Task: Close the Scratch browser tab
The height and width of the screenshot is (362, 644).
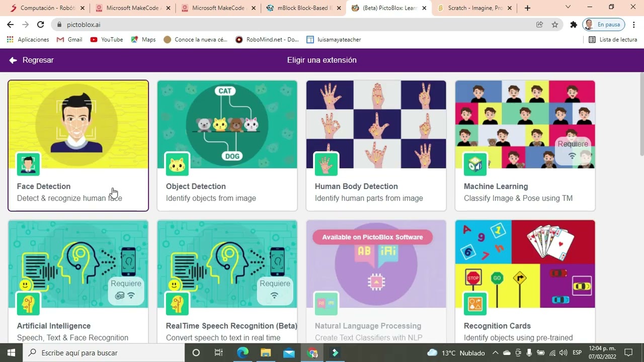Action: 510,8
